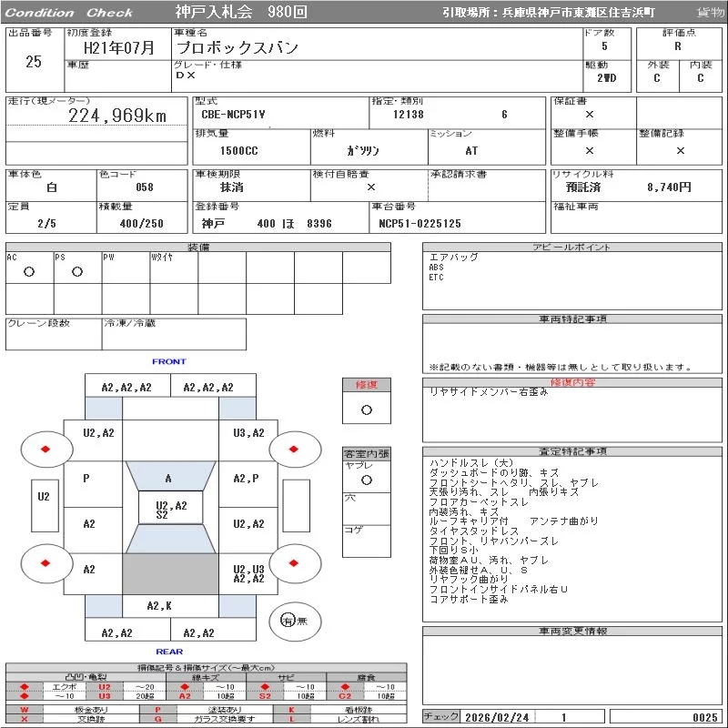Toggle the PS equipment circle mark
The width and height of the screenshot is (728, 728).
[77, 272]
